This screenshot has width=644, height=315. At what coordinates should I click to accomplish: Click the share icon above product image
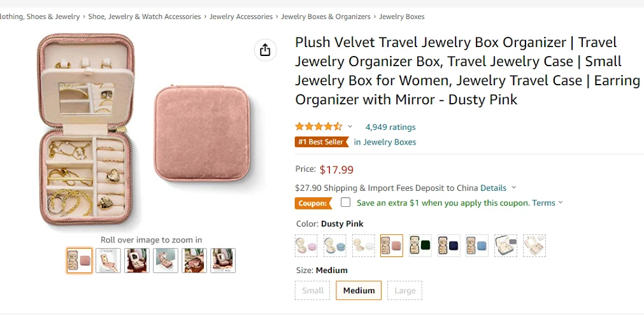point(265,50)
